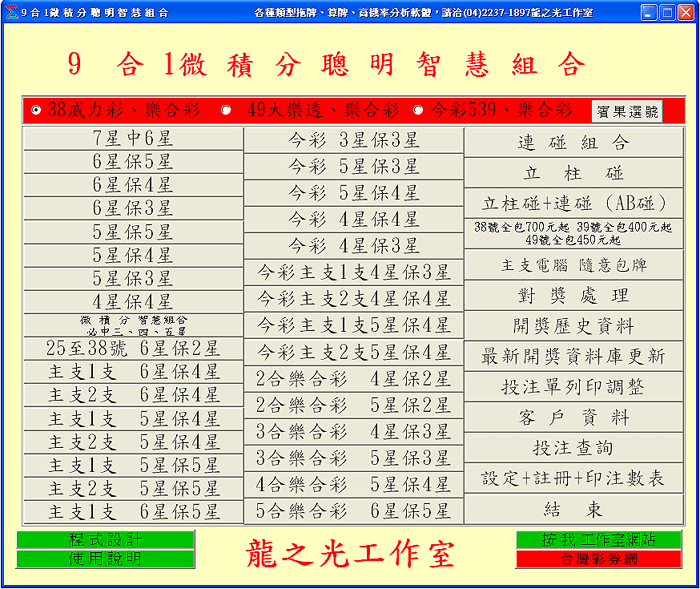
Task: Open the red 台灣彩券網 link
Action: click(598, 559)
